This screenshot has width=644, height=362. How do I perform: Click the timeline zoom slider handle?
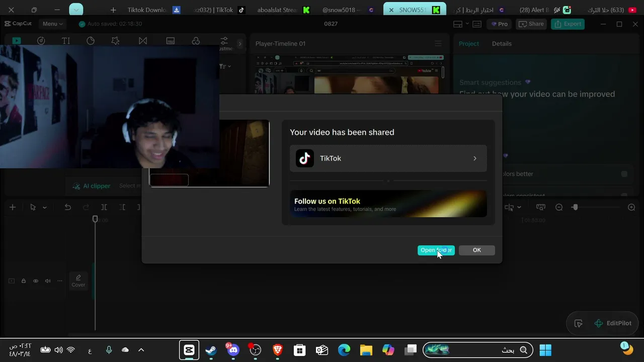tap(575, 207)
